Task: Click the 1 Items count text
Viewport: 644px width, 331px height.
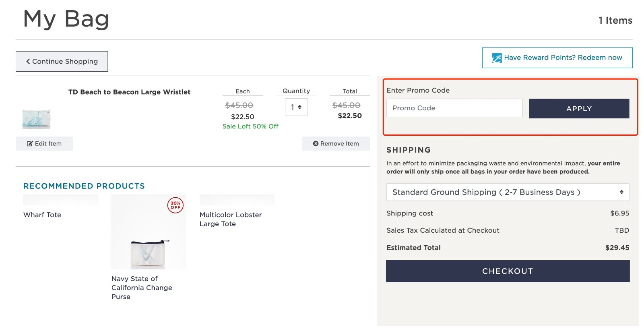Action: click(615, 20)
